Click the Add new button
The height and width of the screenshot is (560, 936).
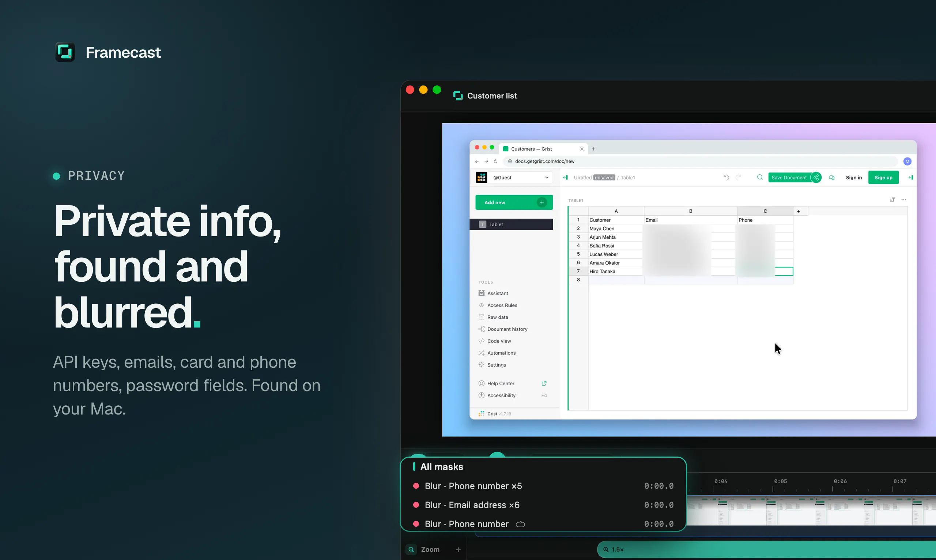coord(514,203)
